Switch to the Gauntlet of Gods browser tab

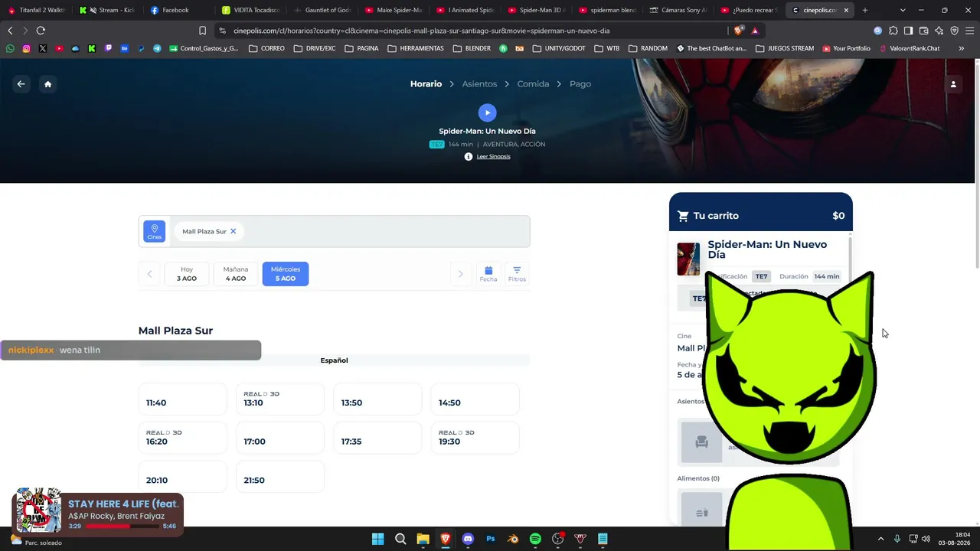point(324,10)
